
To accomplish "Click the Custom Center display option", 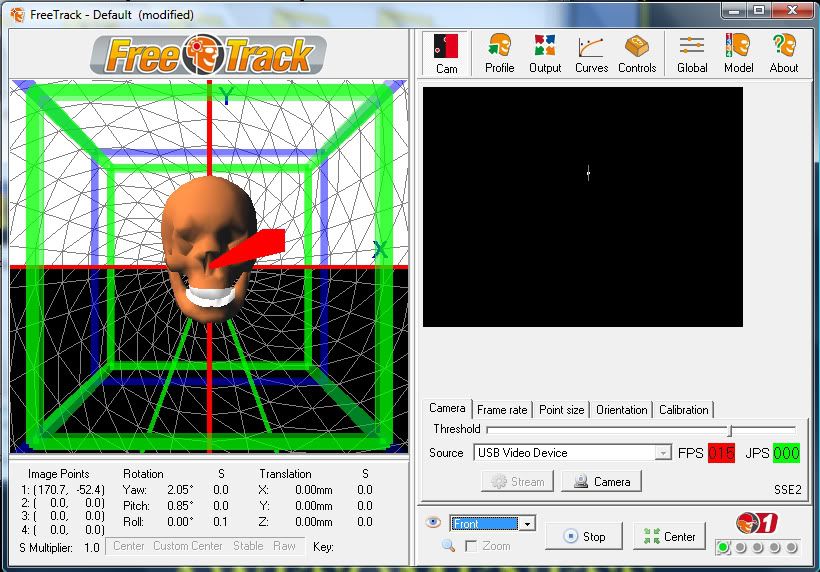I will (x=188, y=546).
